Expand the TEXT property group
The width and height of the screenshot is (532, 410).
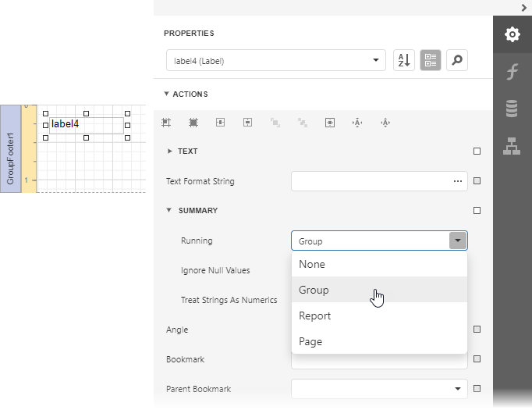tap(170, 152)
